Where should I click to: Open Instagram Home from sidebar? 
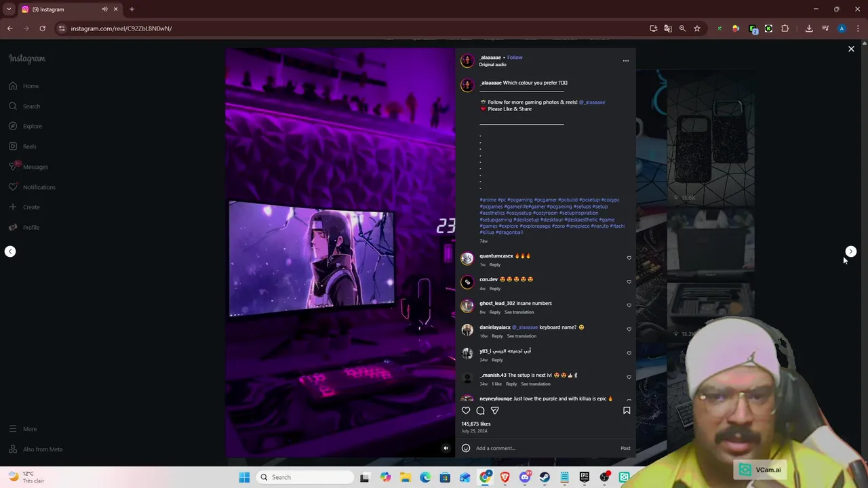(x=24, y=86)
